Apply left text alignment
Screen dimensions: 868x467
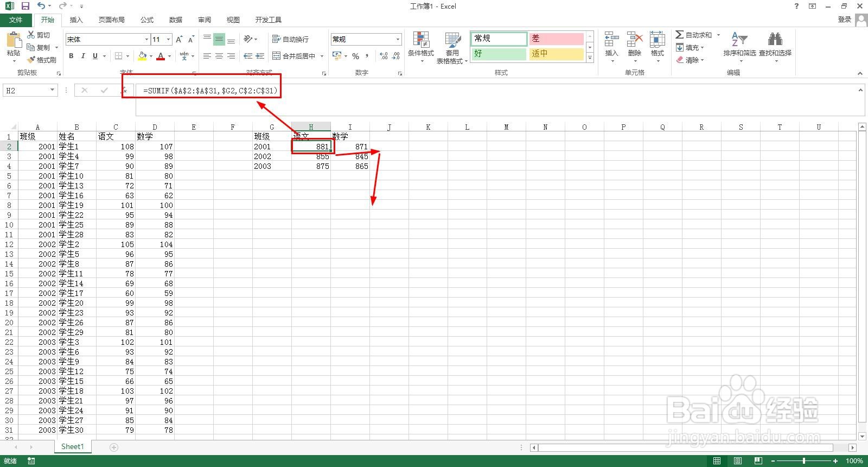click(x=207, y=55)
